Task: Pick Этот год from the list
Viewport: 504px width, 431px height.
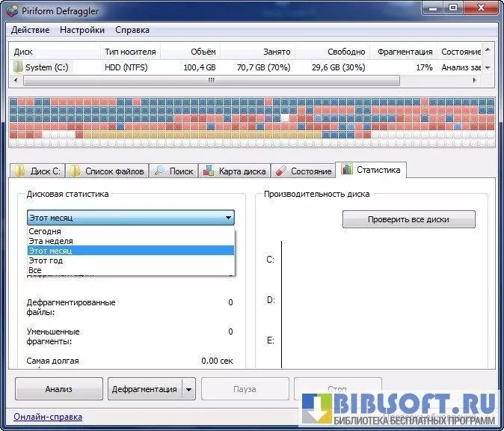Action: [x=46, y=260]
